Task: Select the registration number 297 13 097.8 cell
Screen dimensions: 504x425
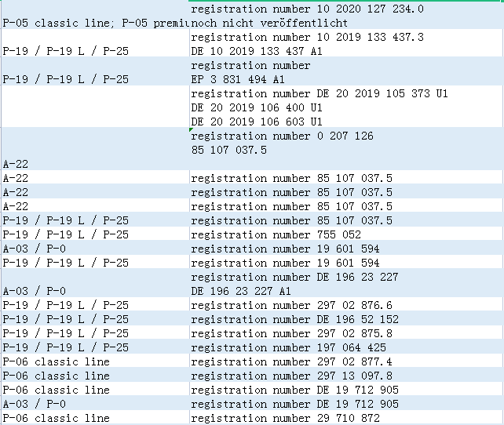Action: point(345,376)
